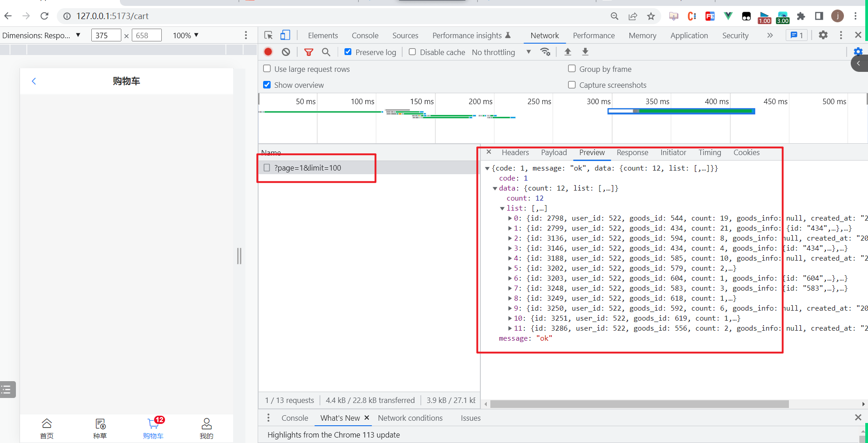Collapse the list array node
The image size is (868, 443).
pyautogui.click(x=502, y=208)
